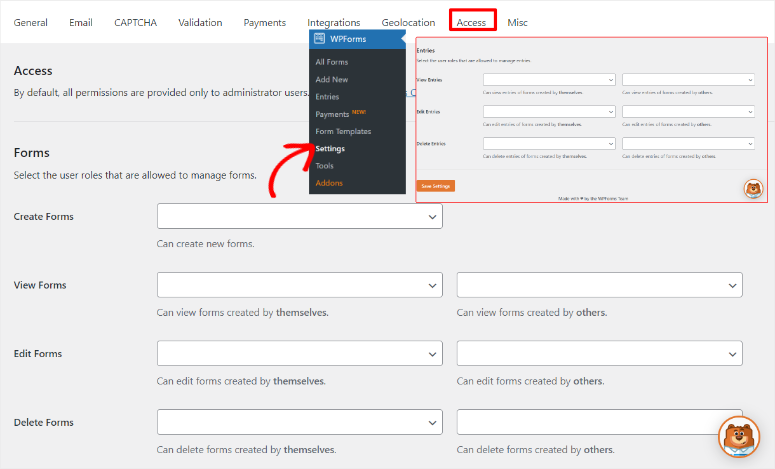Open Edit Entries themselves dropdown in inset
Screen dimensions: 775x469
pyautogui.click(x=549, y=112)
